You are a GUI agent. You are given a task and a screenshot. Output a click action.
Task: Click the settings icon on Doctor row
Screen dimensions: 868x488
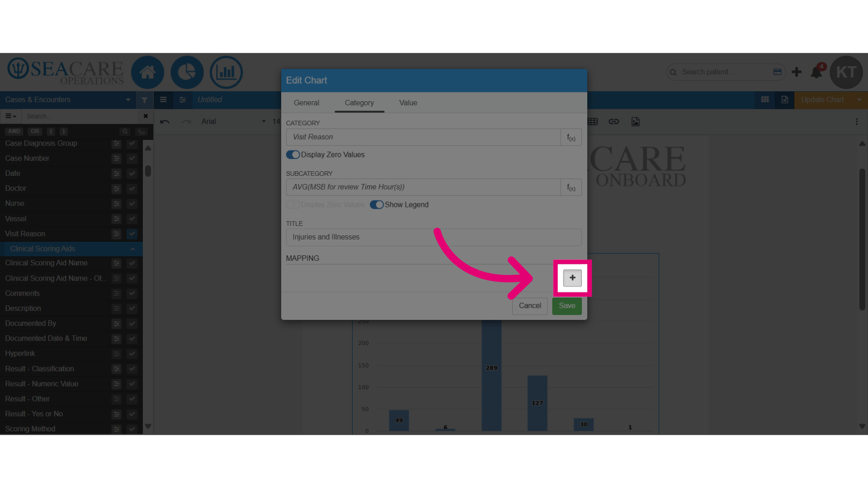pyautogui.click(x=117, y=188)
